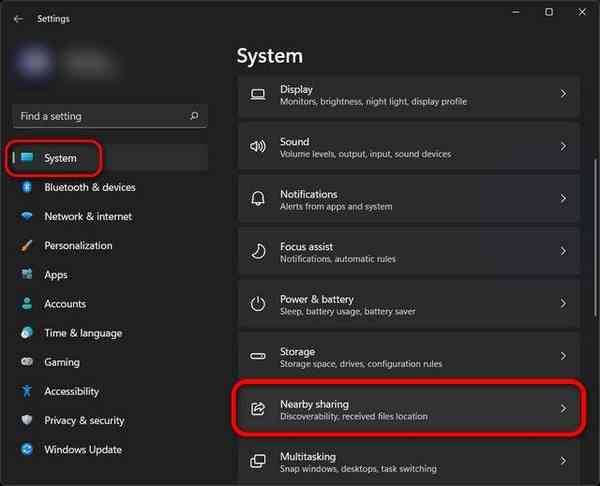This screenshot has height=486, width=600.
Task: Click the Network & internet wifi icon
Action: (x=27, y=216)
